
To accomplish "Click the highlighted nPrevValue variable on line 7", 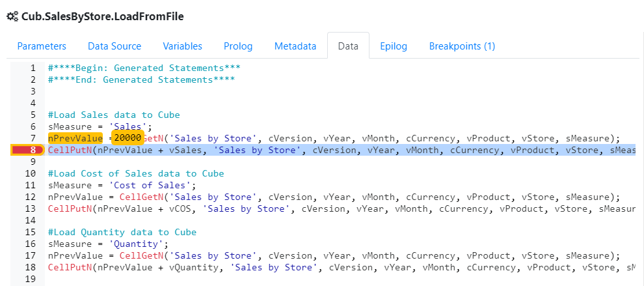I will point(75,138).
